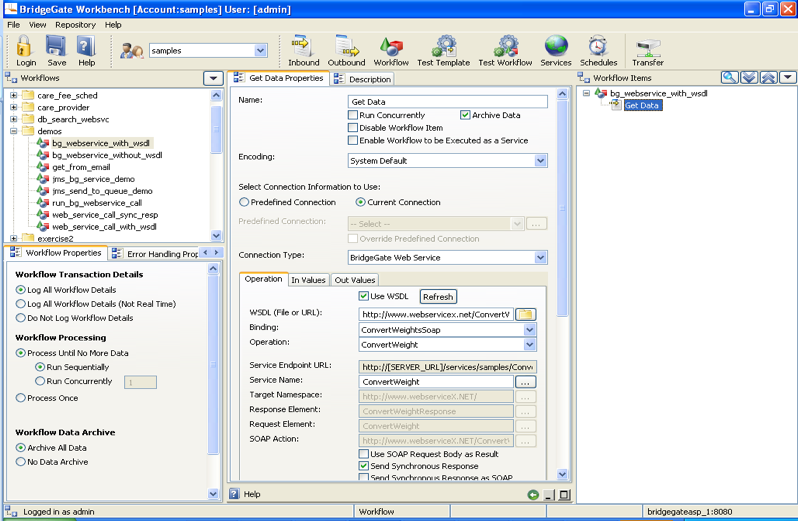This screenshot has width=798, height=521.
Task: Uncheck Send Synchronous Response
Action: click(363, 466)
